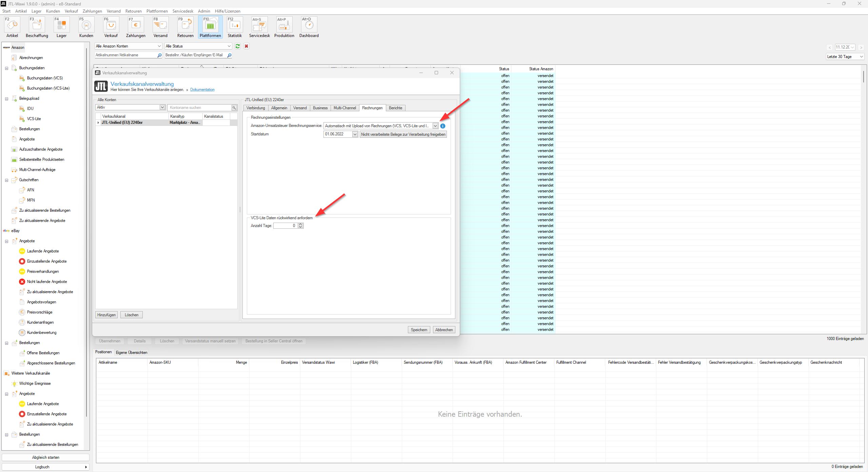
Task: Collapse the Belegupload tree node
Action: tap(6, 99)
